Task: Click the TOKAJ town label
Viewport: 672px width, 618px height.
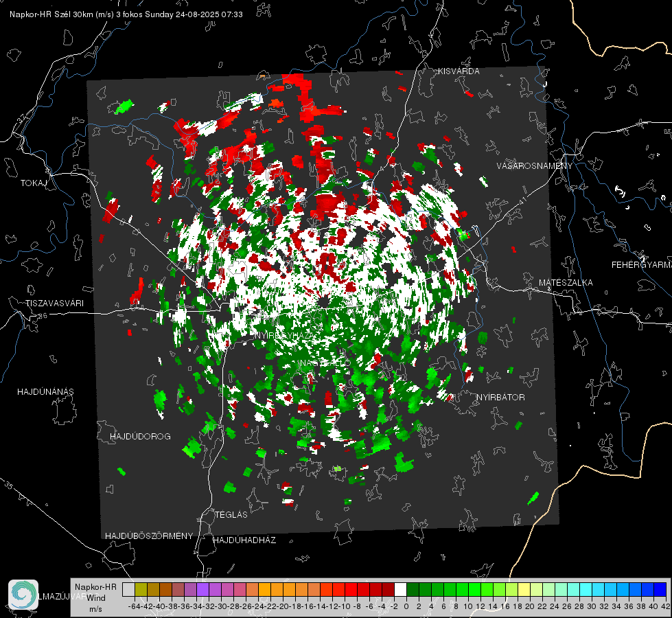Action: tap(34, 183)
